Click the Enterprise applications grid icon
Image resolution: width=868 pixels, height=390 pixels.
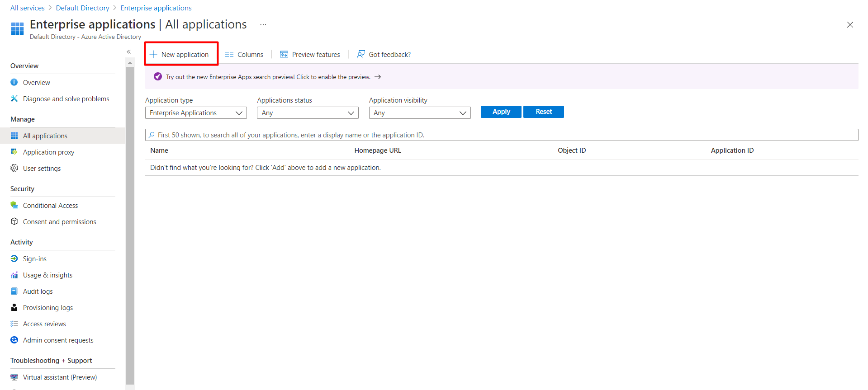[17, 28]
